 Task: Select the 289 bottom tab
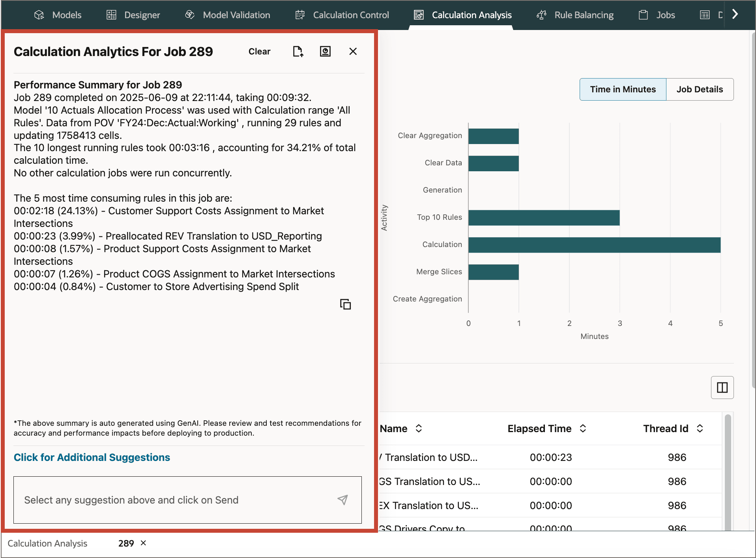click(x=126, y=543)
